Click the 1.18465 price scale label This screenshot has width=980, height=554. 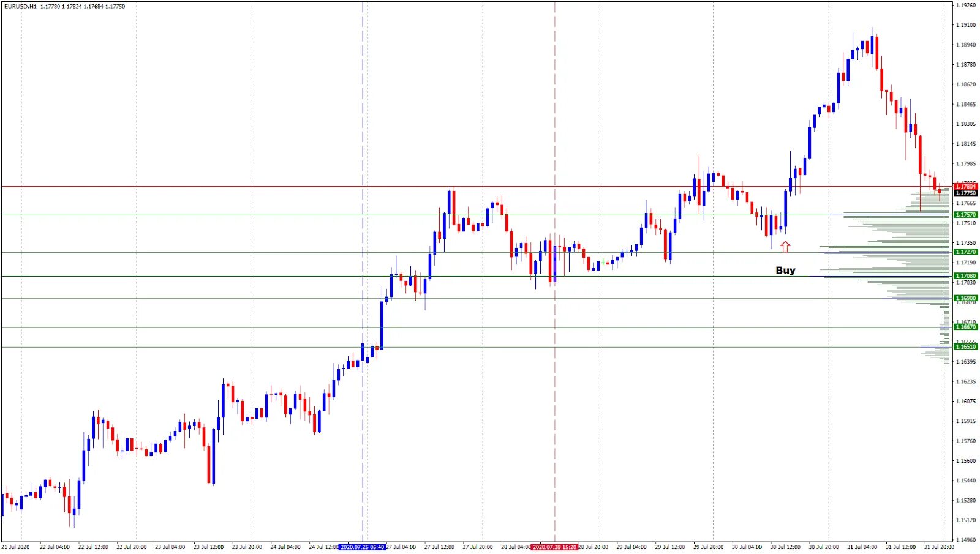click(x=966, y=105)
